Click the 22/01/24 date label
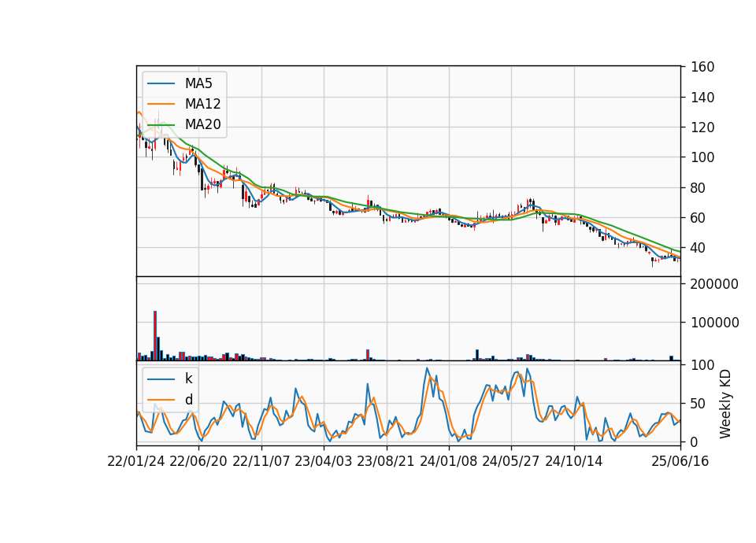 pyautogui.click(x=136, y=461)
